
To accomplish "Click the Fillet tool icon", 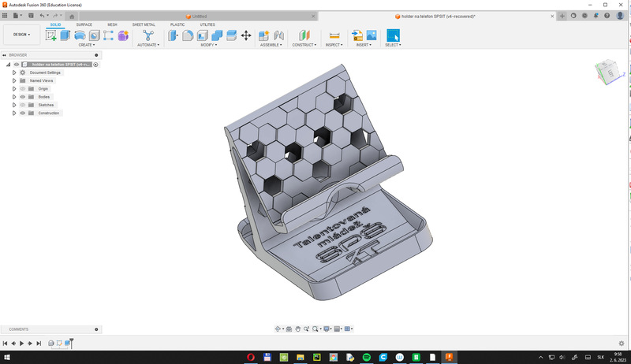I will tap(188, 35).
